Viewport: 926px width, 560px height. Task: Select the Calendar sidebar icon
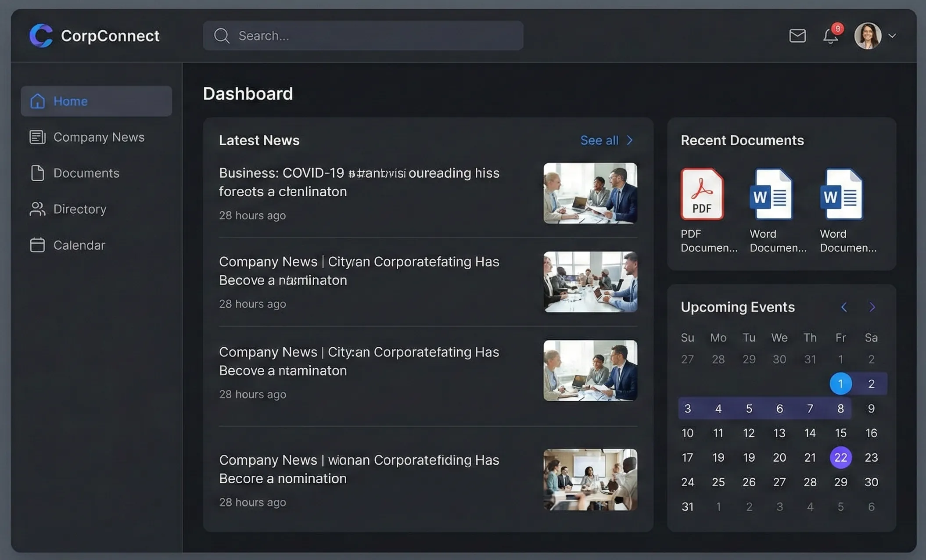[x=38, y=245]
